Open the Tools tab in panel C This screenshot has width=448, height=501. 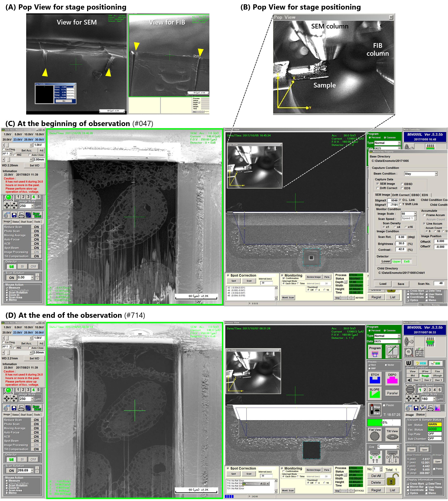(37, 222)
